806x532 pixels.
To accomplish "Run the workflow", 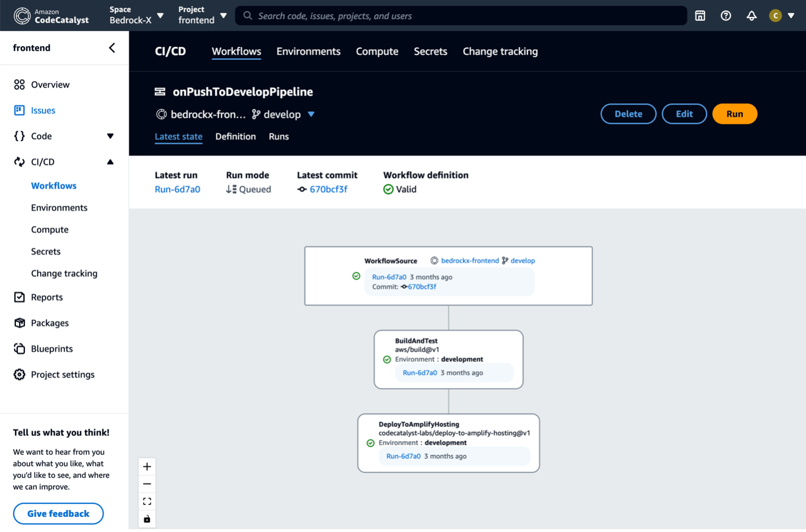I will pos(734,114).
